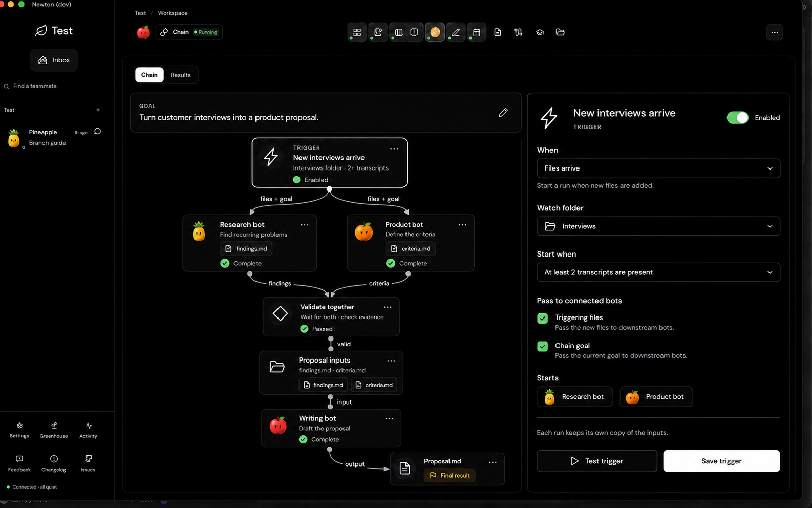
Task: Toggle the Enabled switch for the trigger
Action: pos(737,118)
